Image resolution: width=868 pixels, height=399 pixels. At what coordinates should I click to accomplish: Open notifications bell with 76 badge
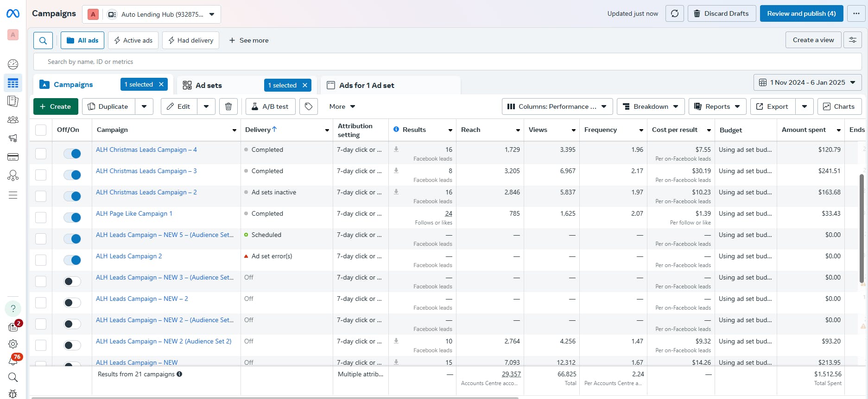(x=13, y=360)
